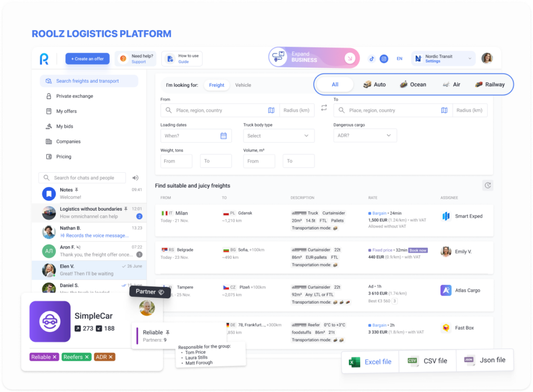The image size is (533, 392).
Task: Click SimpleCar purple logo
Action: pyautogui.click(x=50, y=321)
